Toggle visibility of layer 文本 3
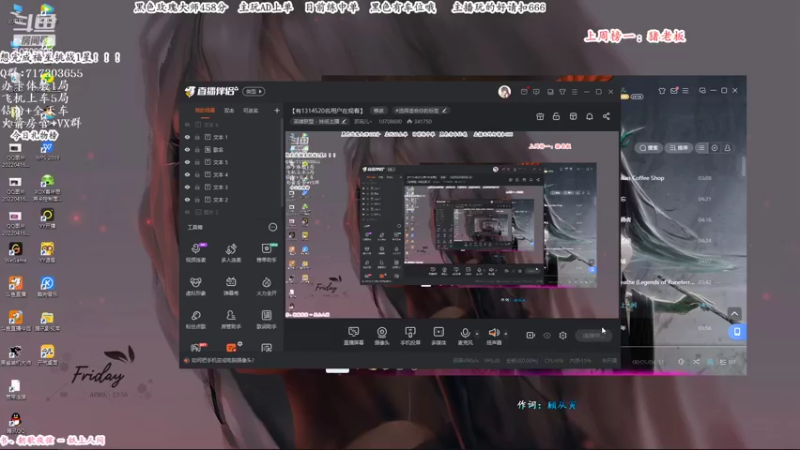The width and height of the screenshot is (800, 450). pyautogui.click(x=187, y=187)
